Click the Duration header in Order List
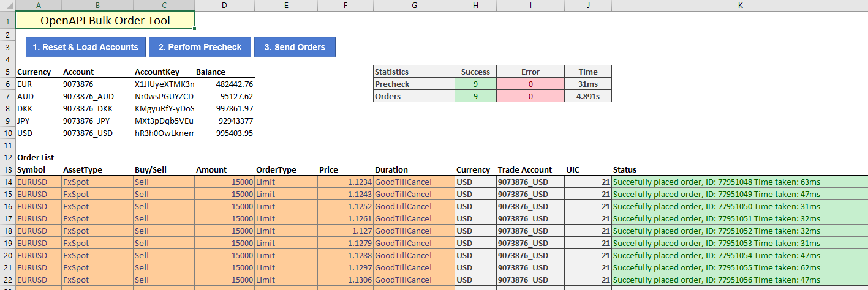 413,169
